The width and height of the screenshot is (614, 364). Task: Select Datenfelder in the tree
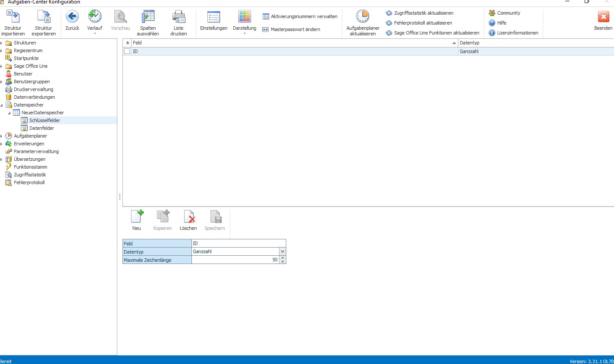(x=41, y=128)
